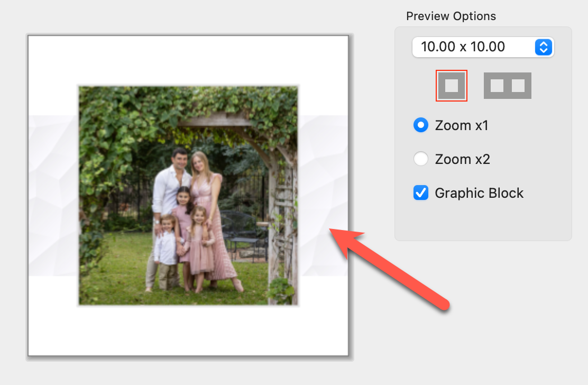588x385 pixels.
Task: Click the white margin below the photo
Action: coord(188,331)
